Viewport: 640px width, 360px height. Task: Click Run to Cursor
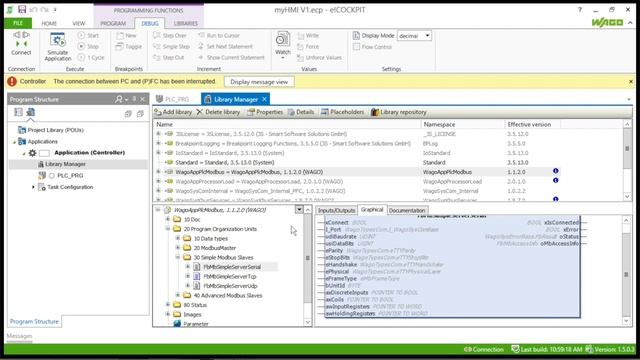tap(219, 36)
